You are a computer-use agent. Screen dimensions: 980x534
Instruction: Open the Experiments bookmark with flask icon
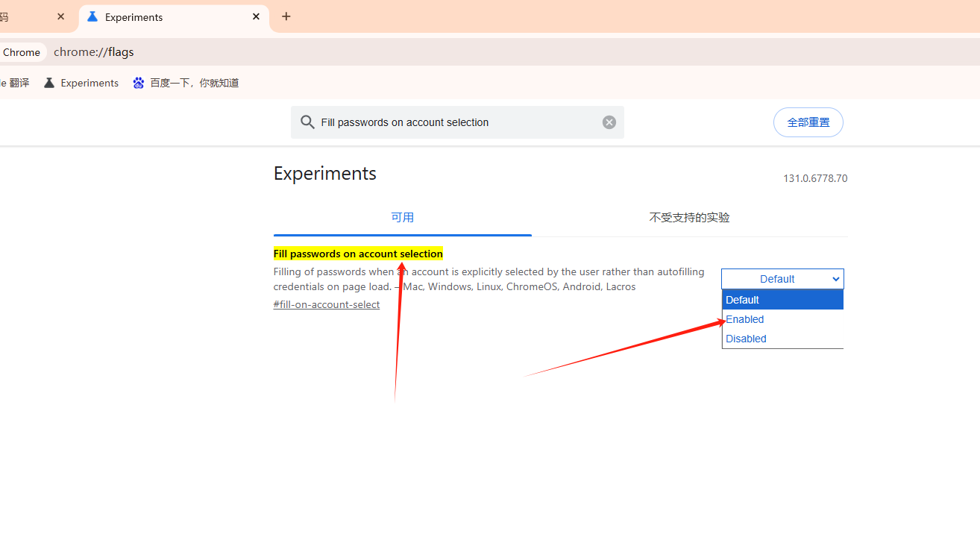point(81,83)
